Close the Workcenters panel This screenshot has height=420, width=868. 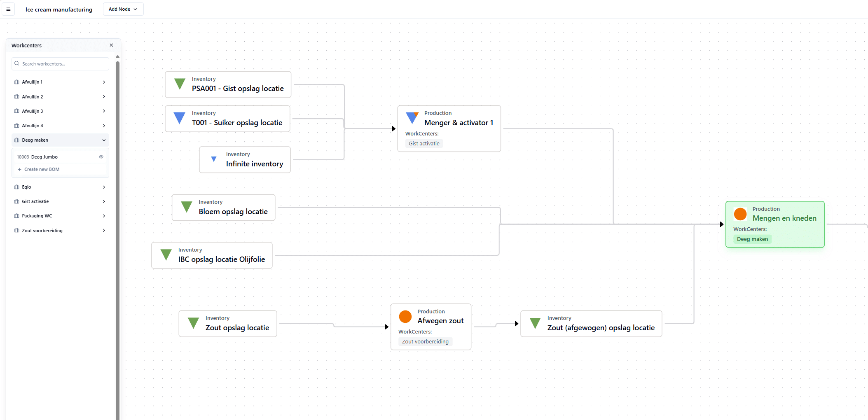pos(111,45)
